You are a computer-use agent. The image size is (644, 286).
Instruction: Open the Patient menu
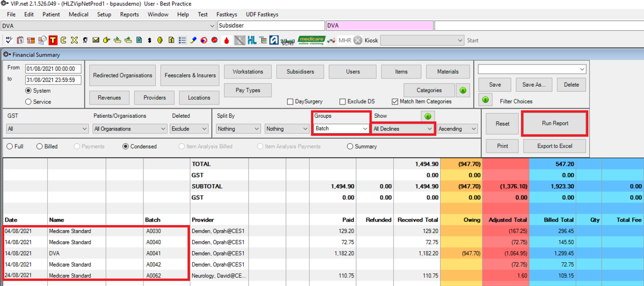pyautogui.click(x=51, y=15)
